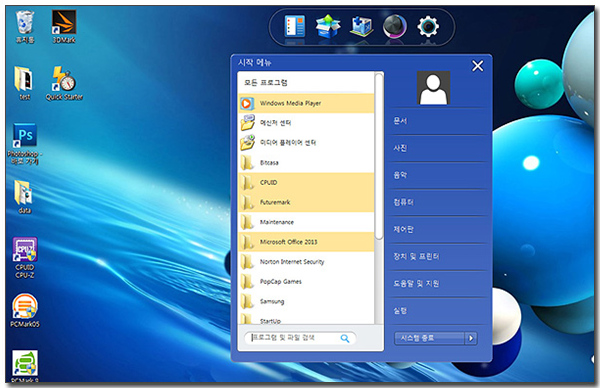Expand the Norton Internet Security folder
600x388 pixels.
click(306, 262)
